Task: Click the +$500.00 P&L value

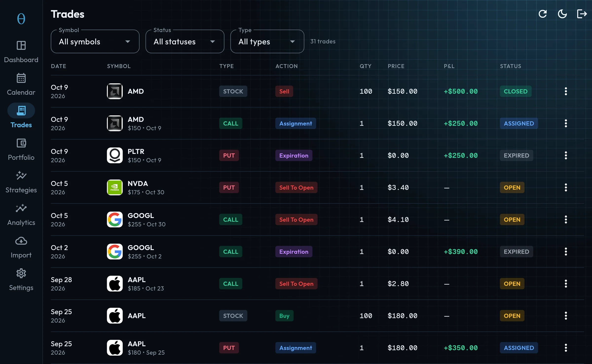Action: [x=461, y=91]
